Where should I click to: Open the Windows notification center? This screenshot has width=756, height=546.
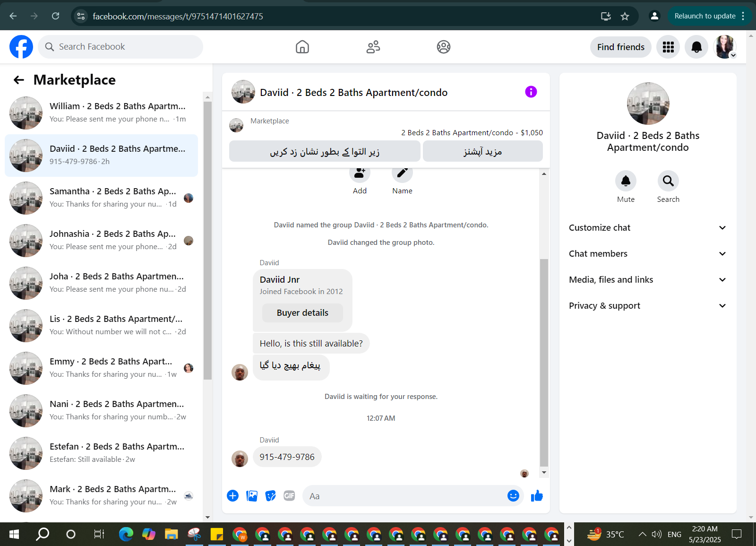(736, 534)
